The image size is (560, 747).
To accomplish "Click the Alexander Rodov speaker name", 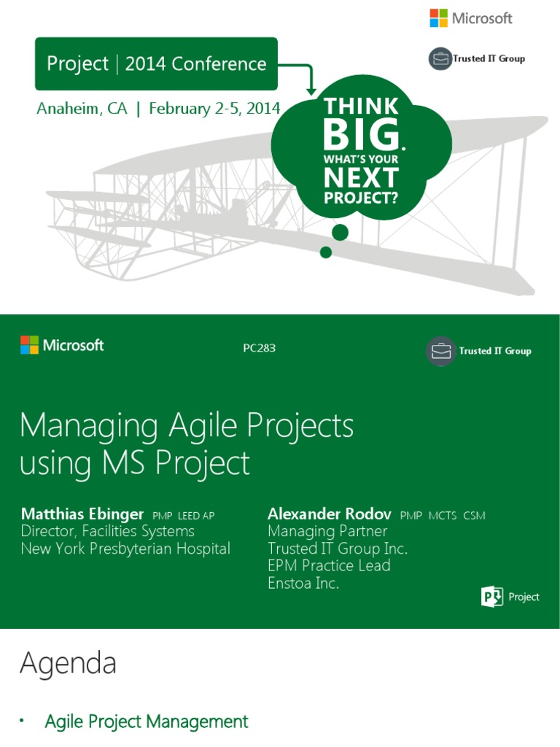I will tap(330, 514).
